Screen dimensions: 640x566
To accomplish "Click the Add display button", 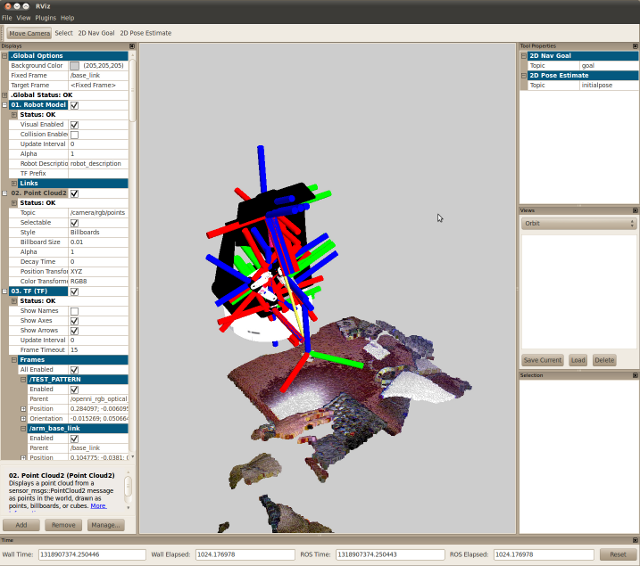I will click(x=21, y=524).
